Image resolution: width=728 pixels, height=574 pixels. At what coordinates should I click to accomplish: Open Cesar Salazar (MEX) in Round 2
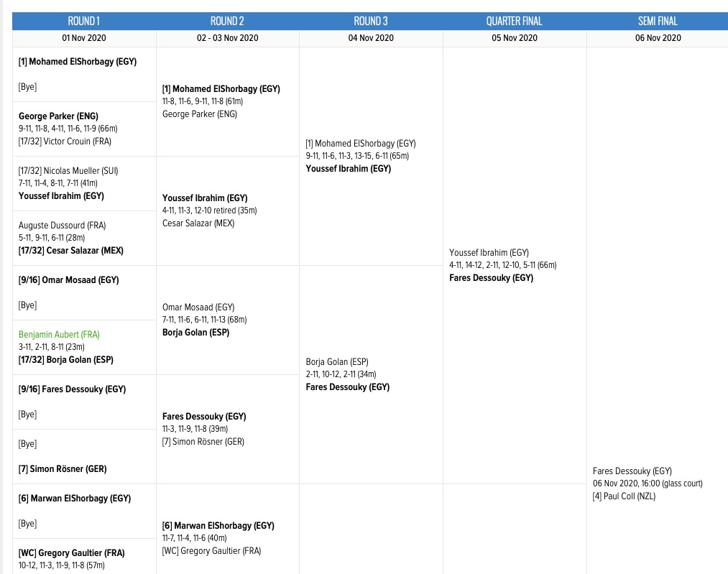coord(198,223)
